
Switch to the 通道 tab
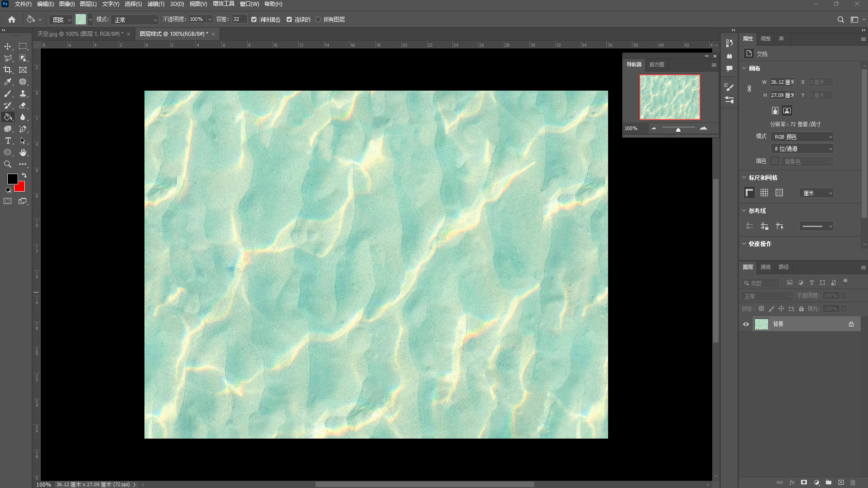pos(765,267)
